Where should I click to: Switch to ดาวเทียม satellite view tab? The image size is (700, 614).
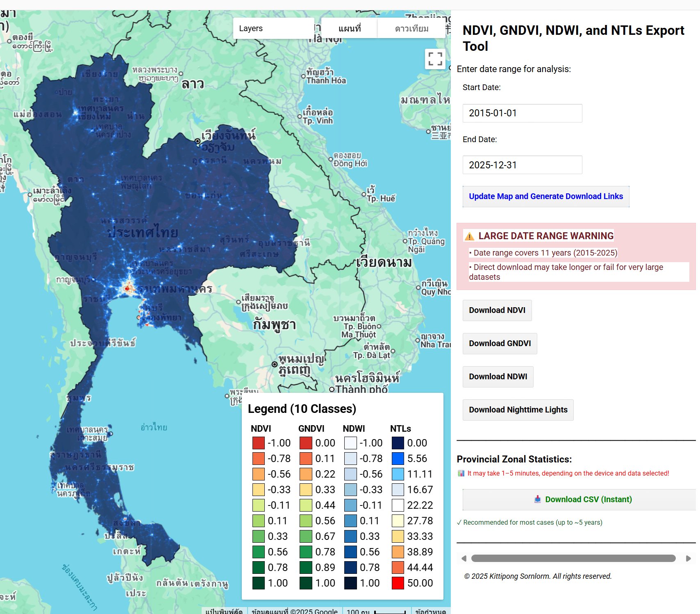(411, 28)
